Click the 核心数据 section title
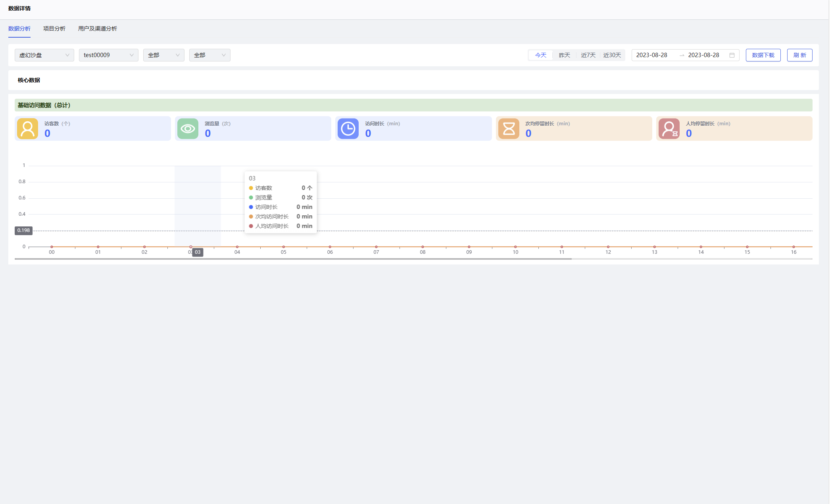830x504 pixels. (x=29, y=80)
